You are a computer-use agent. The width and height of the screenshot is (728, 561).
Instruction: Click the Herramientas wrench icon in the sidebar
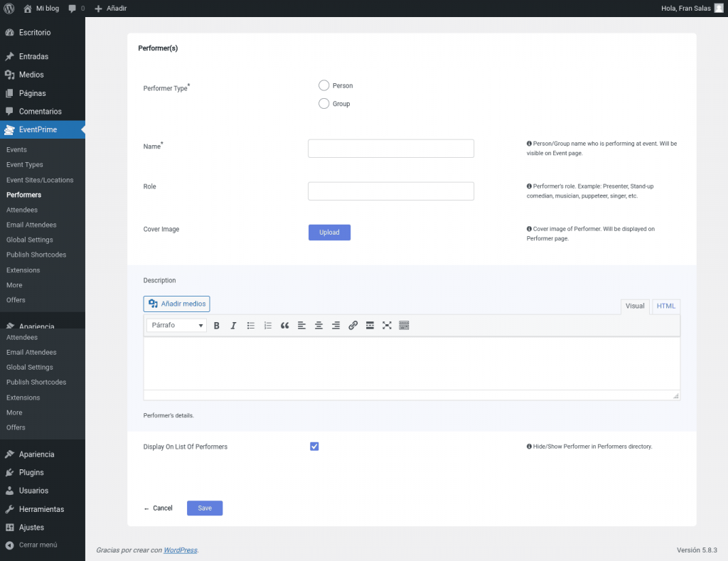pos(9,510)
